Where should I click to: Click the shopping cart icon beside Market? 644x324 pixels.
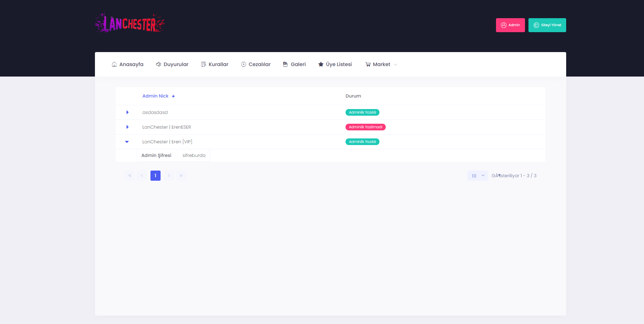pos(368,64)
